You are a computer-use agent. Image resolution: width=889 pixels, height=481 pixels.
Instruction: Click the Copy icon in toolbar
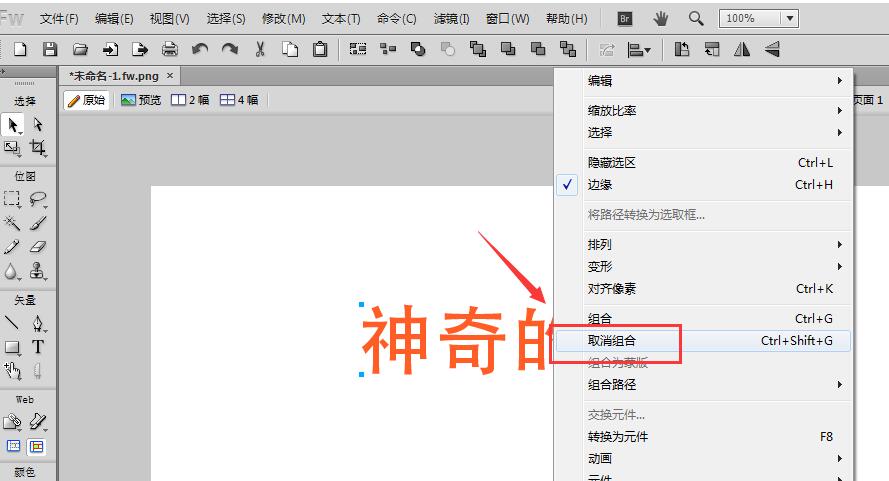290,49
